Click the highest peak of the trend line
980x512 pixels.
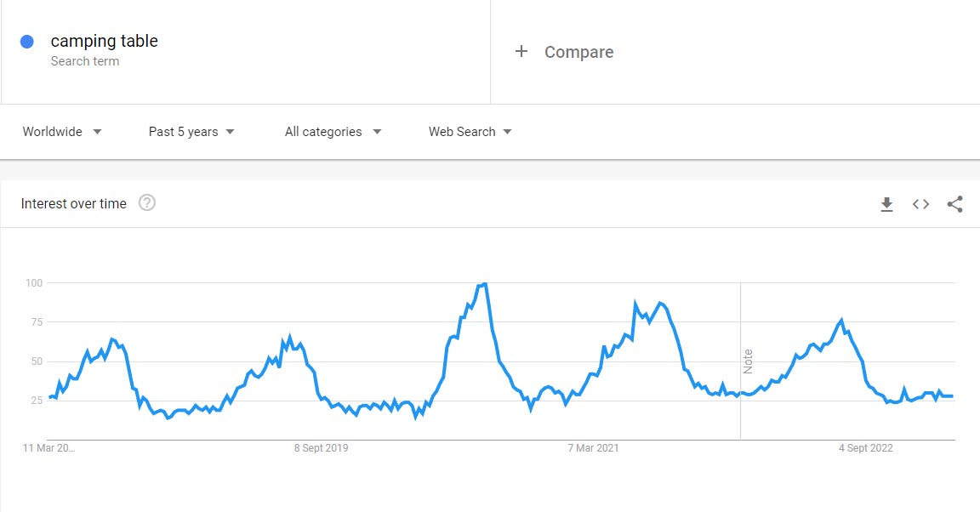[483, 284]
